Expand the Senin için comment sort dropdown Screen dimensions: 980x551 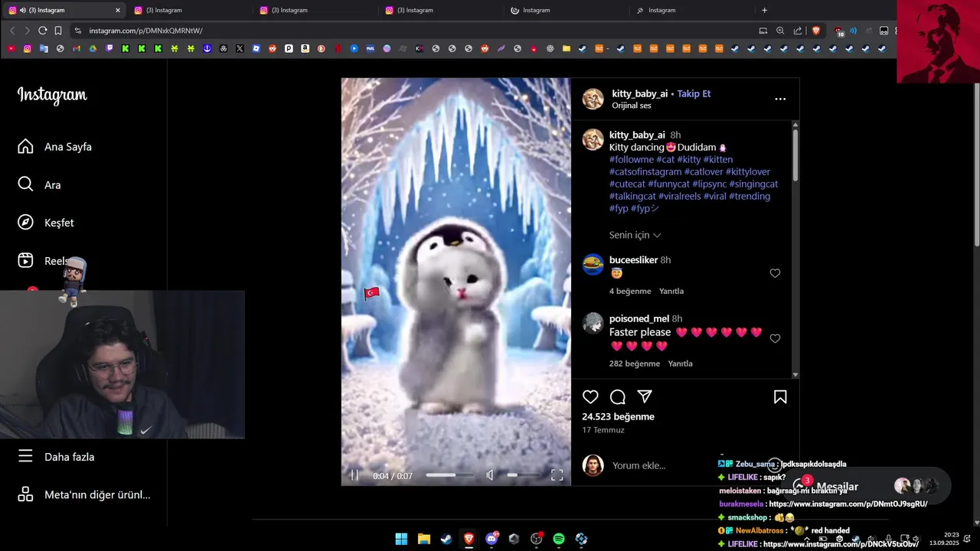635,235
